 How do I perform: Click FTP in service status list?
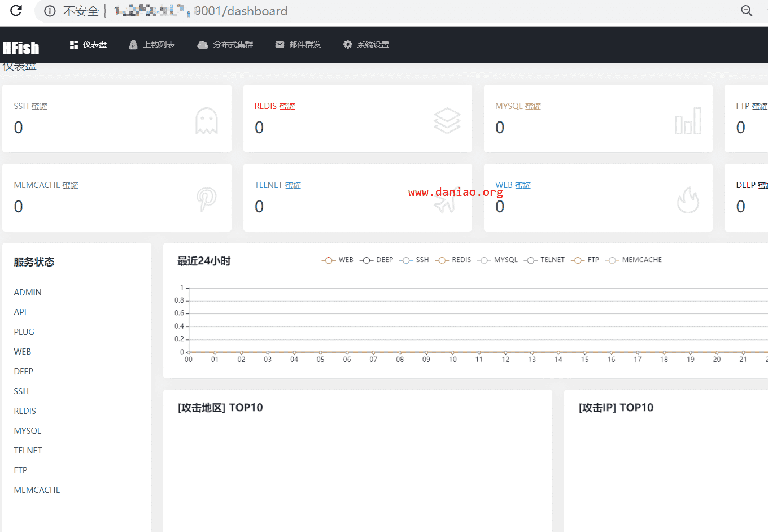point(20,470)
